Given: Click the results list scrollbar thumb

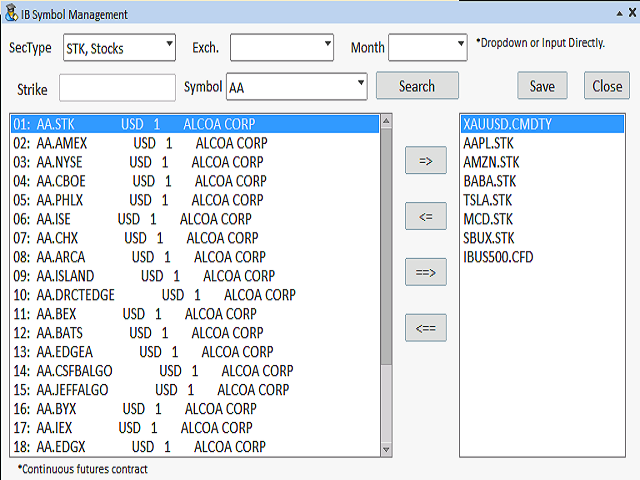Looking at the screenshot, I should pyautogui.click(x=386, y=247).
